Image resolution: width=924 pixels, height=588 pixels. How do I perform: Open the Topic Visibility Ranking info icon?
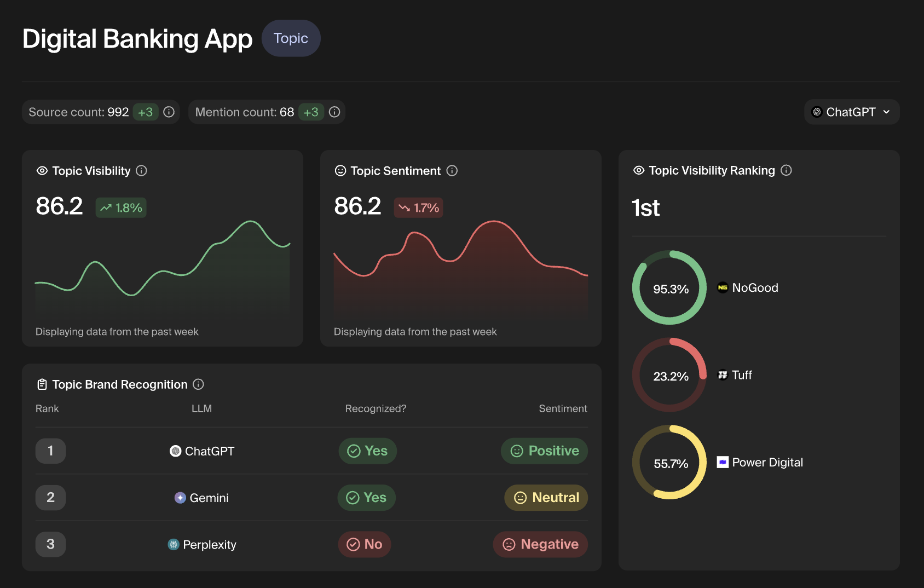pos(786,170)
